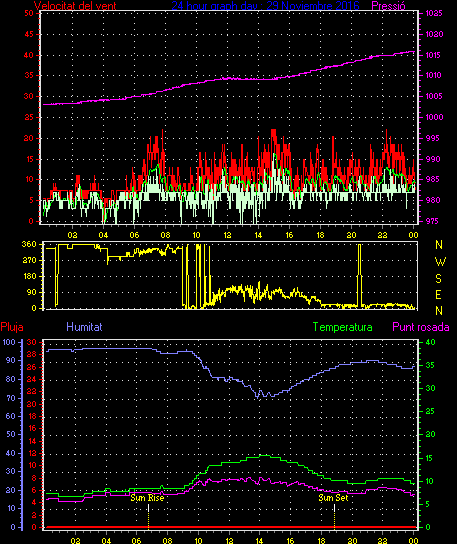Viewport: 457px width, 544px height.
Task: Click the 25 wind speed axis value
Action: coord(29,117)
